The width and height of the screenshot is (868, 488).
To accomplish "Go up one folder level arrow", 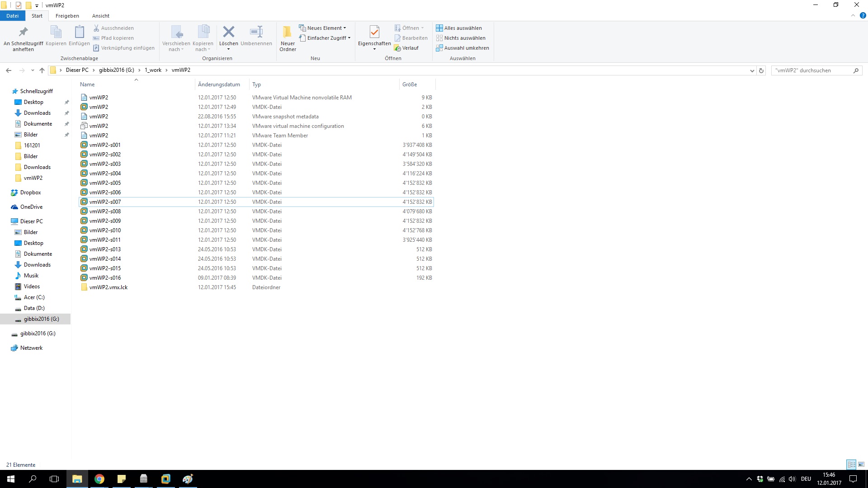I will click(42, 70).
